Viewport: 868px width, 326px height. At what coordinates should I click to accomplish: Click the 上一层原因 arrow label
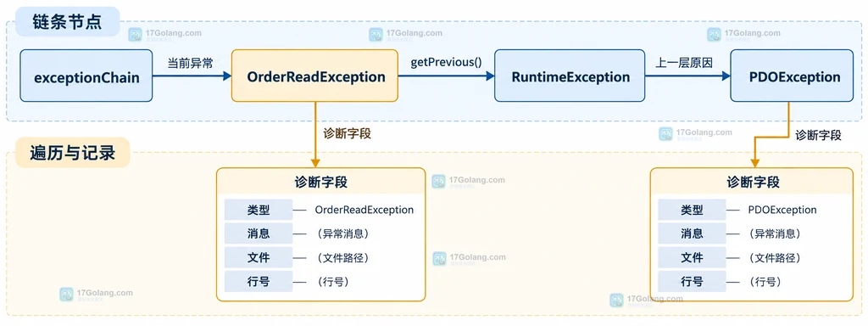coord(684,63)
